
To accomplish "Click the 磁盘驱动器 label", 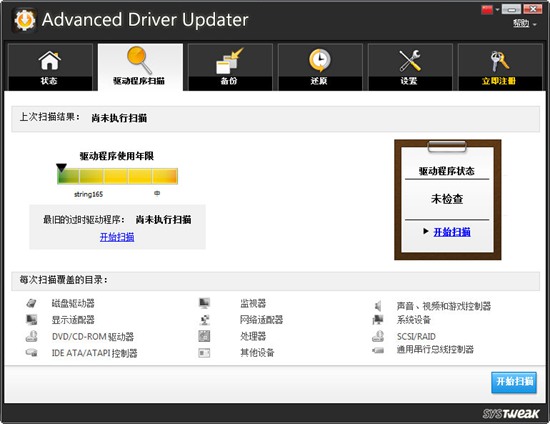I will coord(73,303).
